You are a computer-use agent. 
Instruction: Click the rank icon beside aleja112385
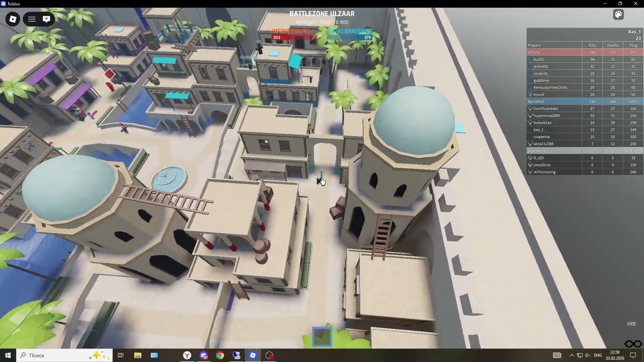point(530,144)
